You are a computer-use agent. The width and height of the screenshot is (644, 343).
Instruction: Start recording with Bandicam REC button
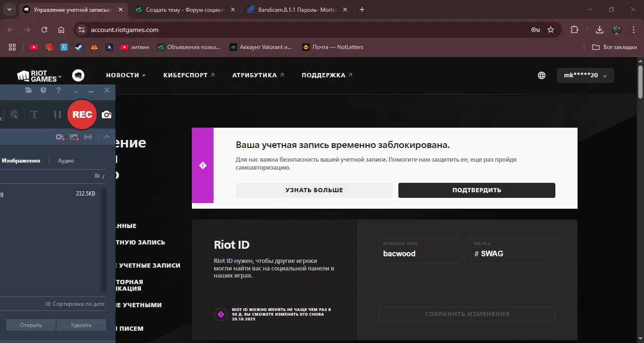pyautogui.click(x=83, y=114)
